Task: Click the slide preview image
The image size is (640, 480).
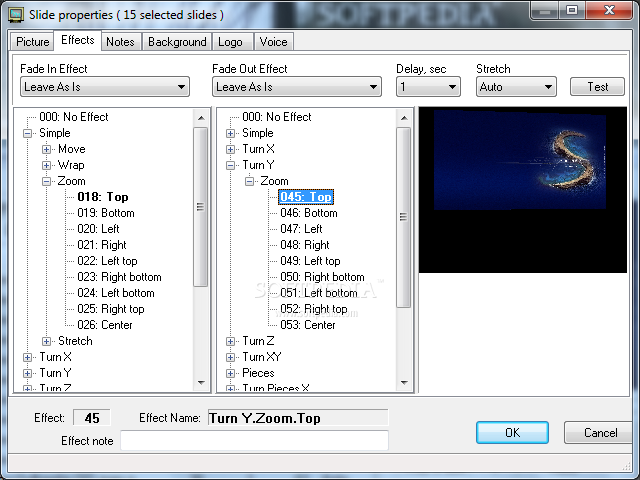Action: click(523, 190)
